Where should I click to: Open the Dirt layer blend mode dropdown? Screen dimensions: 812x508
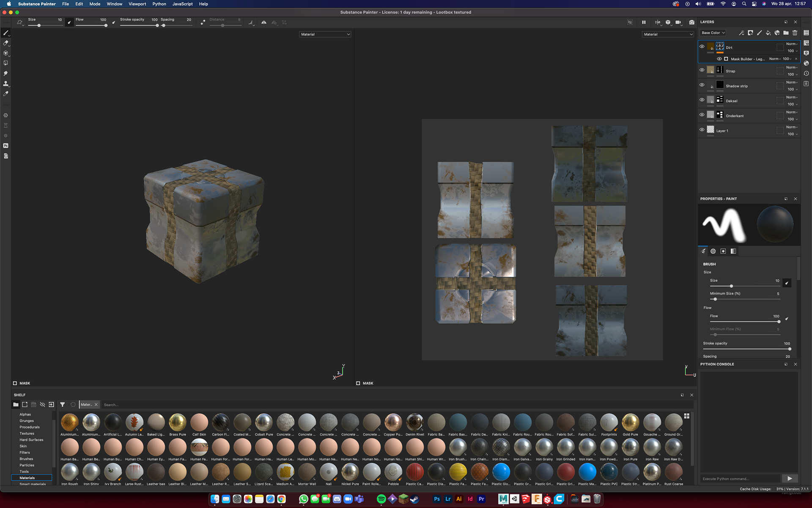(x=792, y=44)
